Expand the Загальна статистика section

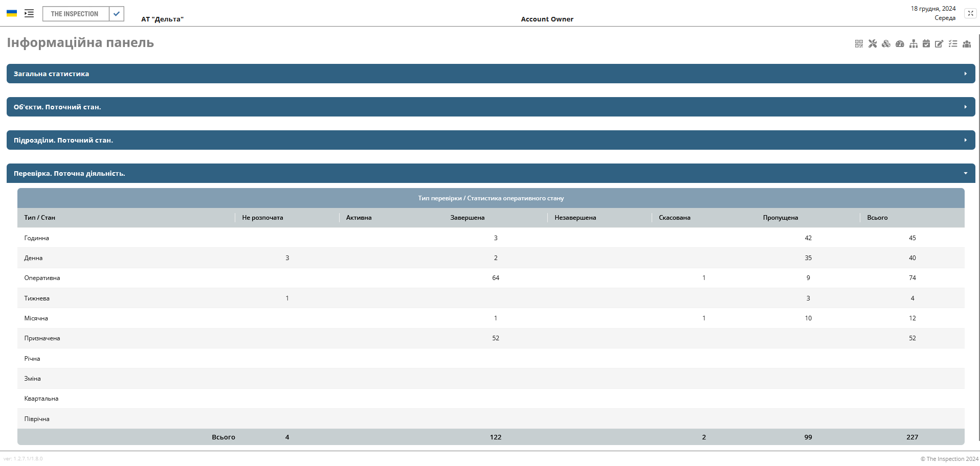[490, 74]
